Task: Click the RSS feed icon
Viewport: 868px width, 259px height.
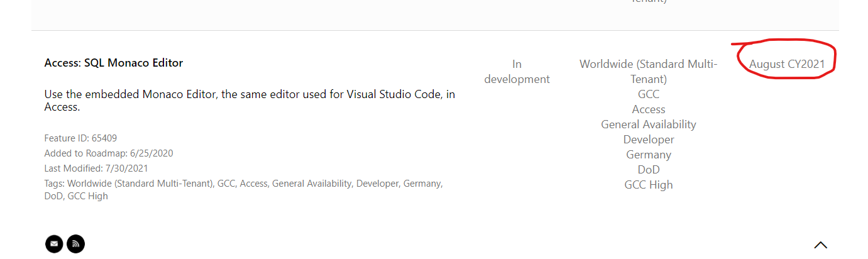Action: coord(75,244)
